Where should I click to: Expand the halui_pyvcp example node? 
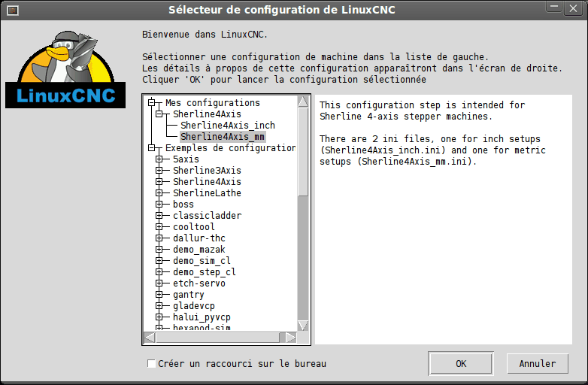coord(159,317)
